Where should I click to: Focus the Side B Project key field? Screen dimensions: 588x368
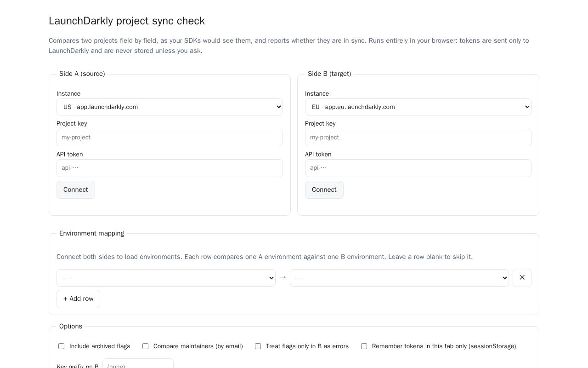pyautogui.click(x=418, y=138)
